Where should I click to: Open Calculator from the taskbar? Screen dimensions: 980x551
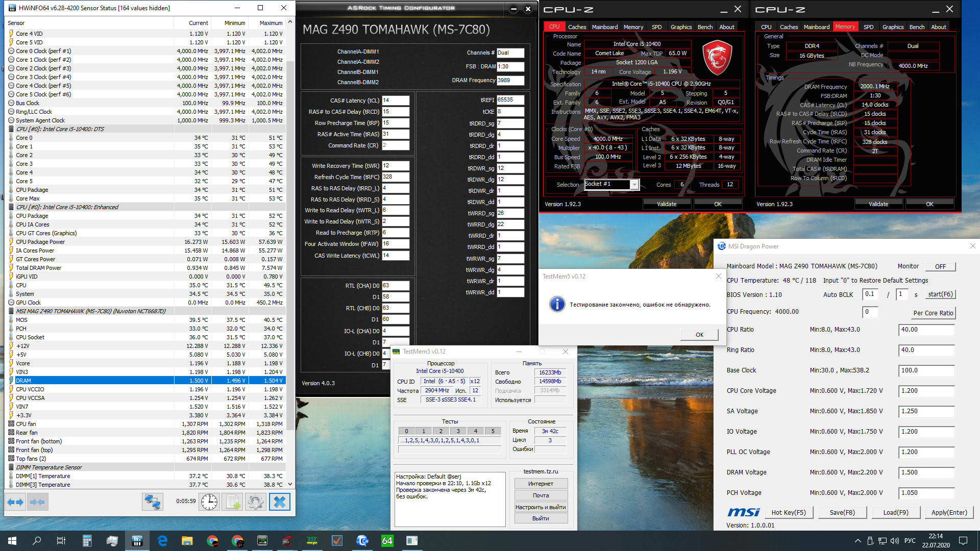click(87, 541)
